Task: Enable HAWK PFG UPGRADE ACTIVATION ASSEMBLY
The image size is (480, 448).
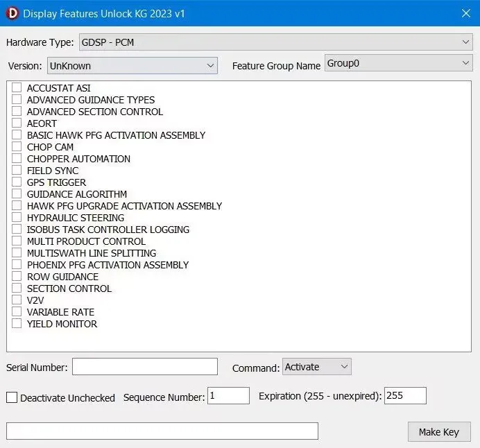Action: point(17,205)
